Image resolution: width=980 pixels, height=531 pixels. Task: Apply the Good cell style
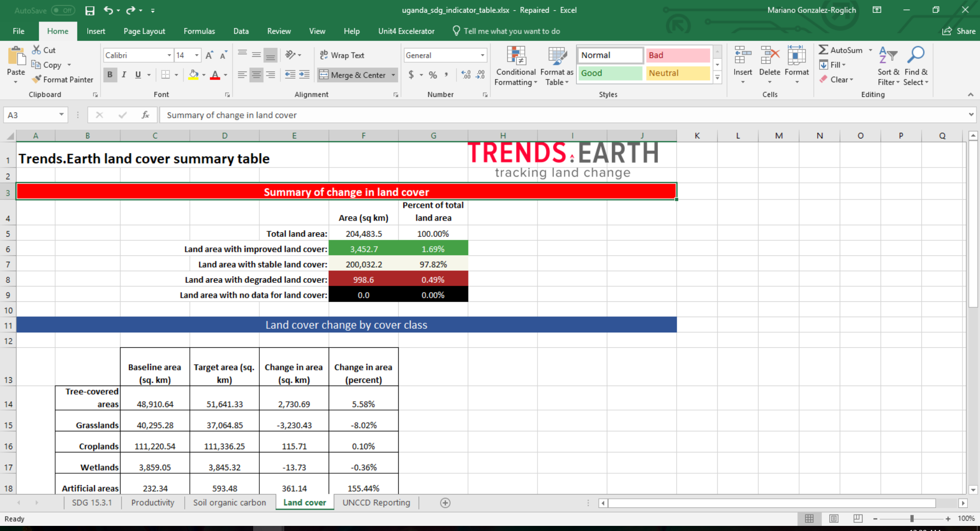609,73
